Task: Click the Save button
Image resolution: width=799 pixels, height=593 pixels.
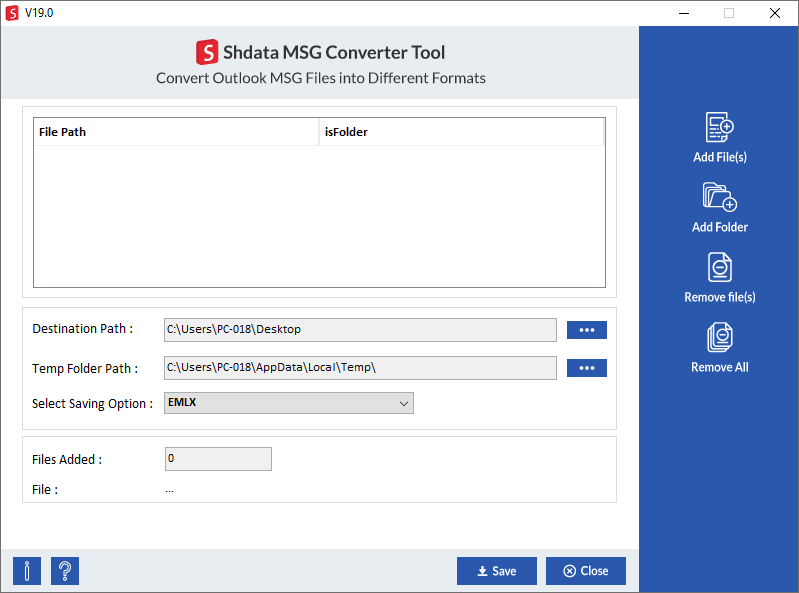Action: [496, 571]
